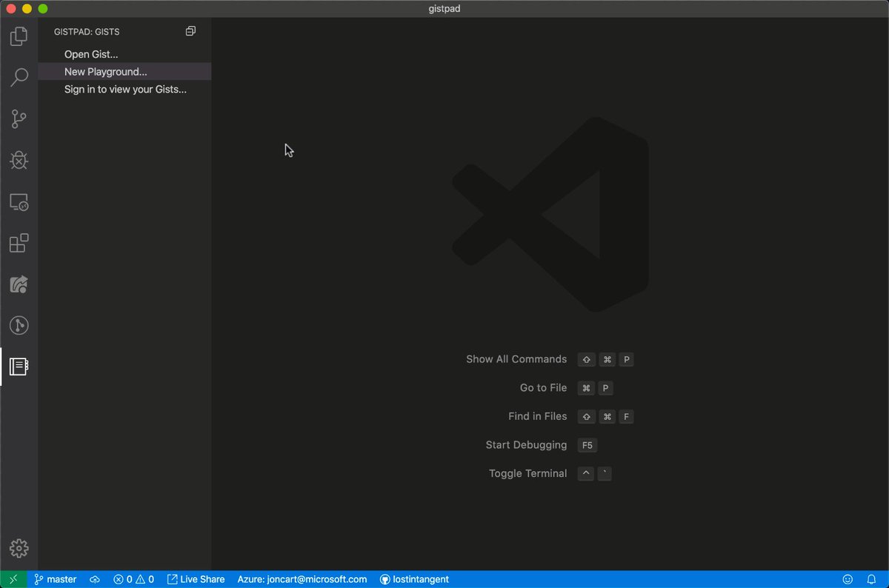Click Go to File hint text
This screenshot has height=588, width=889.
click(x=543, y=388)
